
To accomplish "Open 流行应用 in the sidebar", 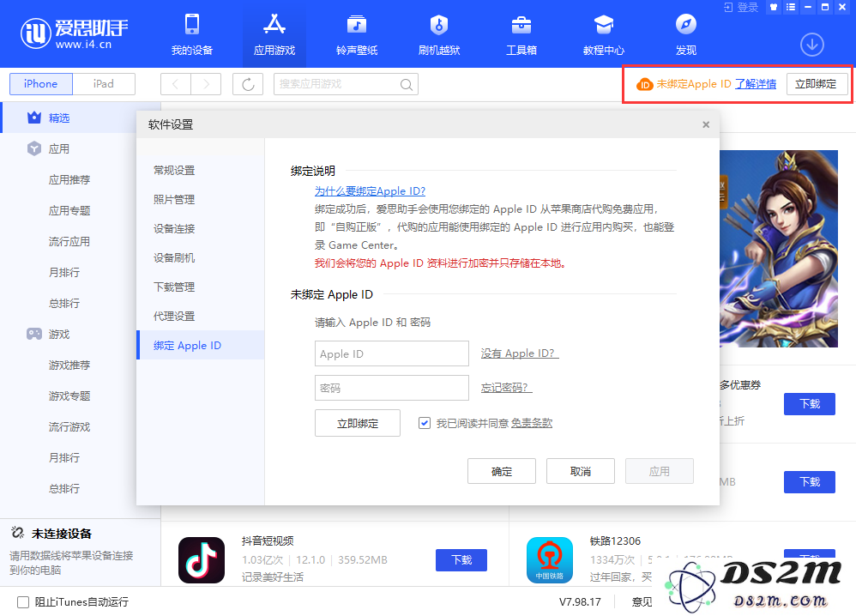I will [69, 241].
